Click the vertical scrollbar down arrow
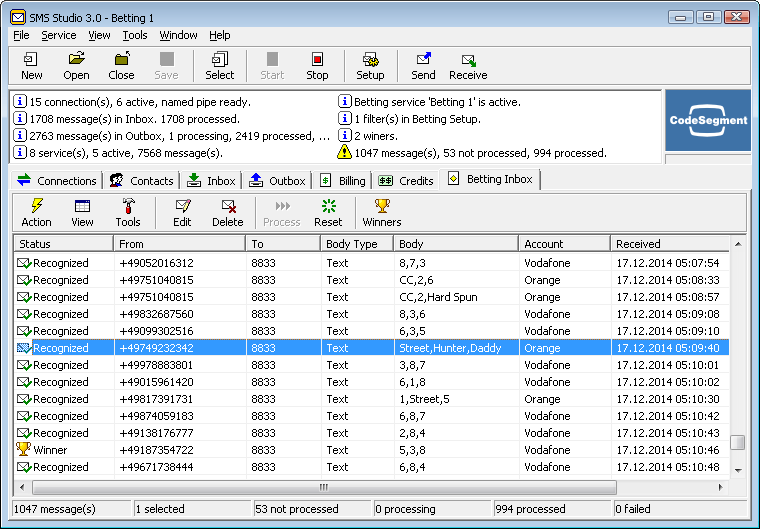 coord(738,469)
